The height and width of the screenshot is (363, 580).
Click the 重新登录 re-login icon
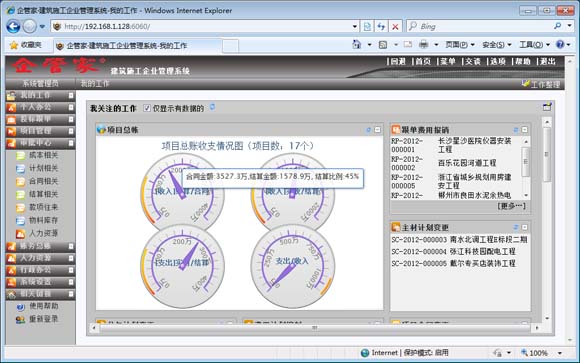[21, 319]
